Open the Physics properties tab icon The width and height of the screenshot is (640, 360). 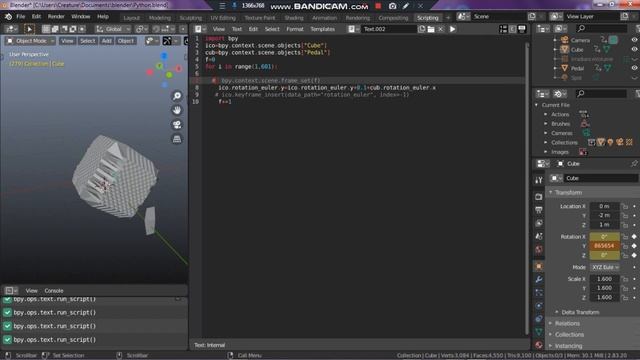coord(539,306)
